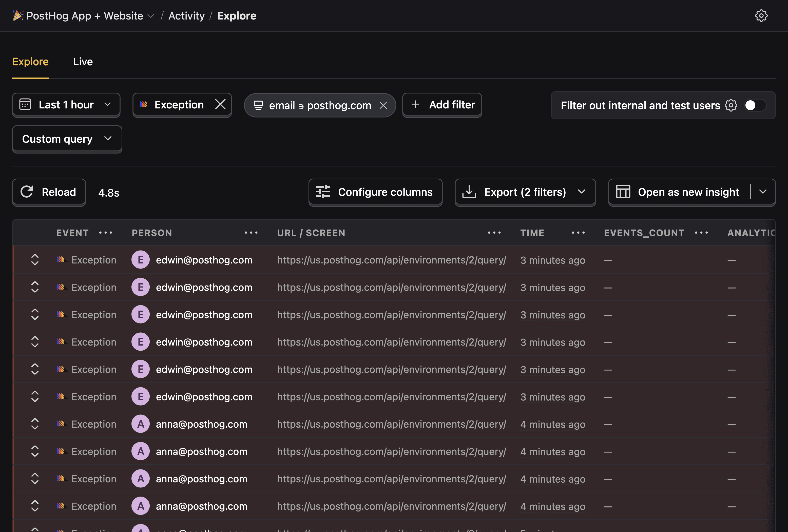Switch to the Live tab
Viewport: 788px width, 532px height.
(83, 62)
